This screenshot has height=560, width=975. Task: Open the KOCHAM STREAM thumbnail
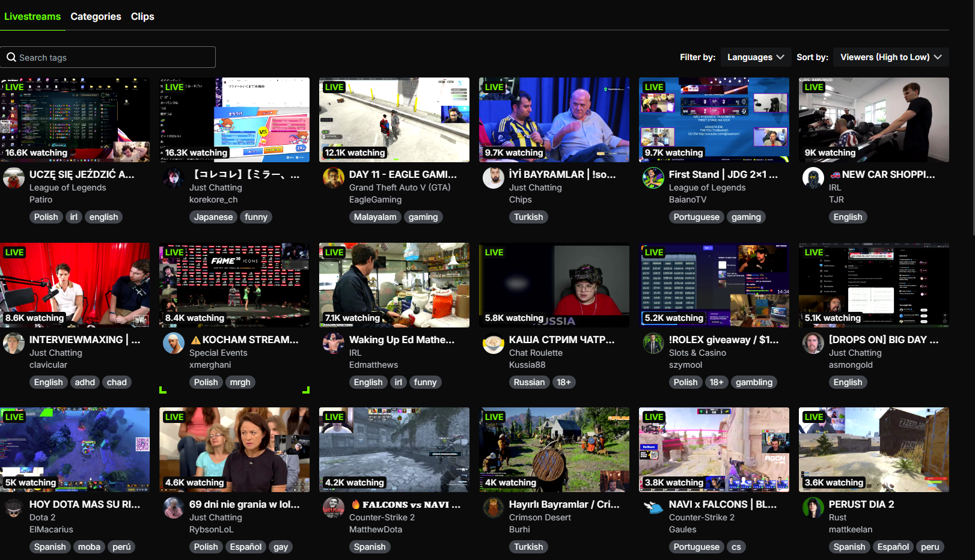(x=234, y=285)
